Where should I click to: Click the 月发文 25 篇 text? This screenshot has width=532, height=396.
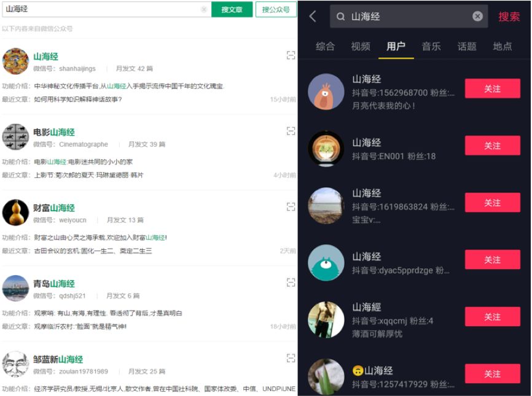click(147, 371)
